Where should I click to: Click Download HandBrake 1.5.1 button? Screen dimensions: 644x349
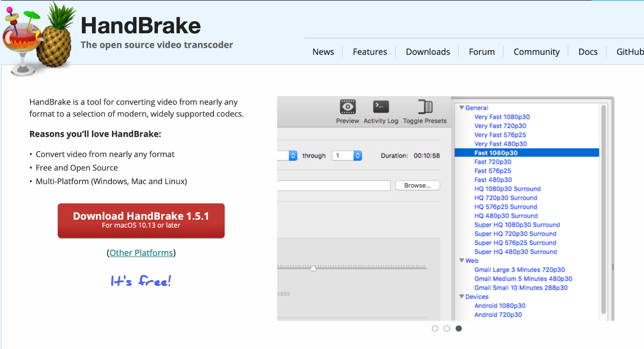pyautogui.click(x=141, y=221)
